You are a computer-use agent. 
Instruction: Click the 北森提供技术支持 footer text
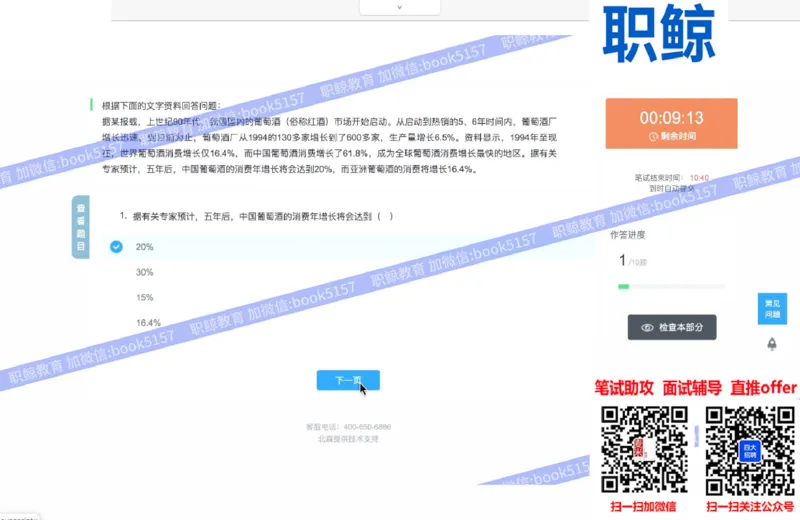coord(348,439)
